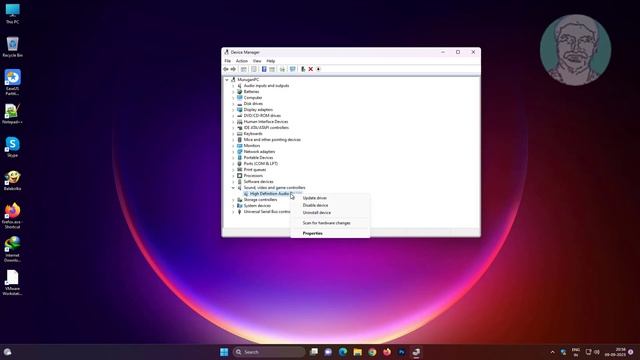Select the EaseUS Partition desktop shortcut

click(x=12, y=82)
